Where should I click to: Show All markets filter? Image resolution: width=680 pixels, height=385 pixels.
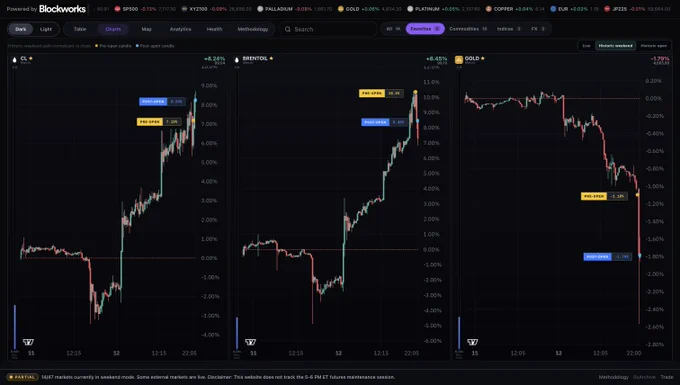coord(393,29)
